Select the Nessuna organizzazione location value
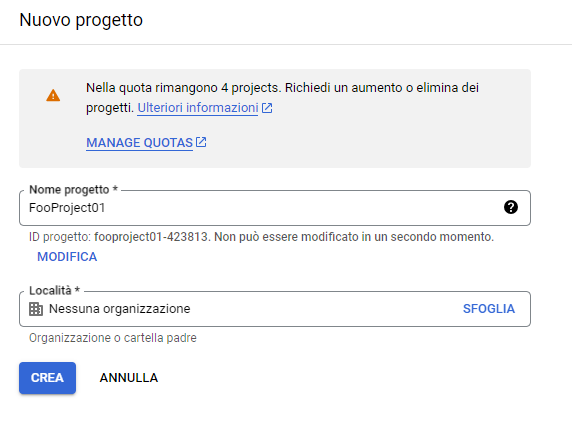 [120, 309]
